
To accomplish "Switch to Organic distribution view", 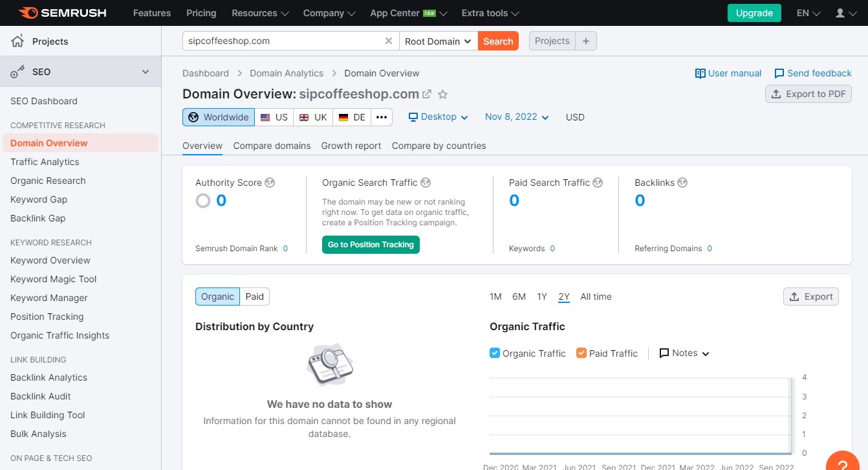I will [217, 297].
